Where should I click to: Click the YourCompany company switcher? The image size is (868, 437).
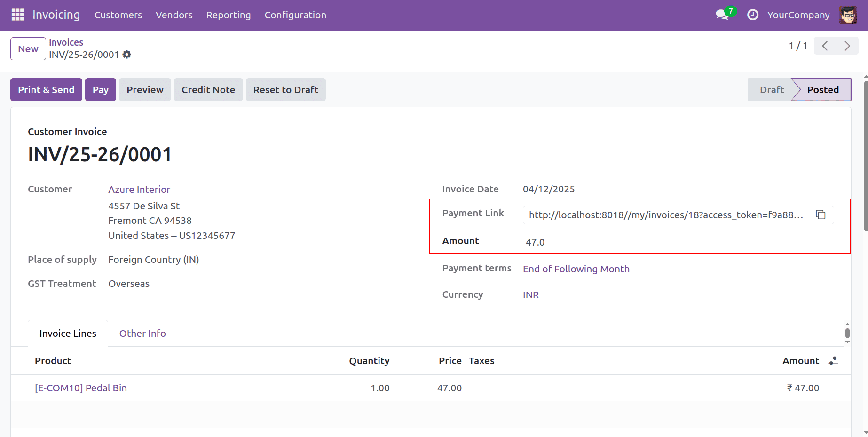(x=798, y=15)
